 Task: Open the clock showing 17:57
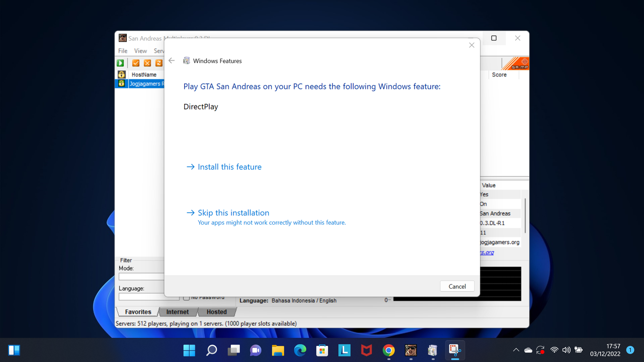606,350
